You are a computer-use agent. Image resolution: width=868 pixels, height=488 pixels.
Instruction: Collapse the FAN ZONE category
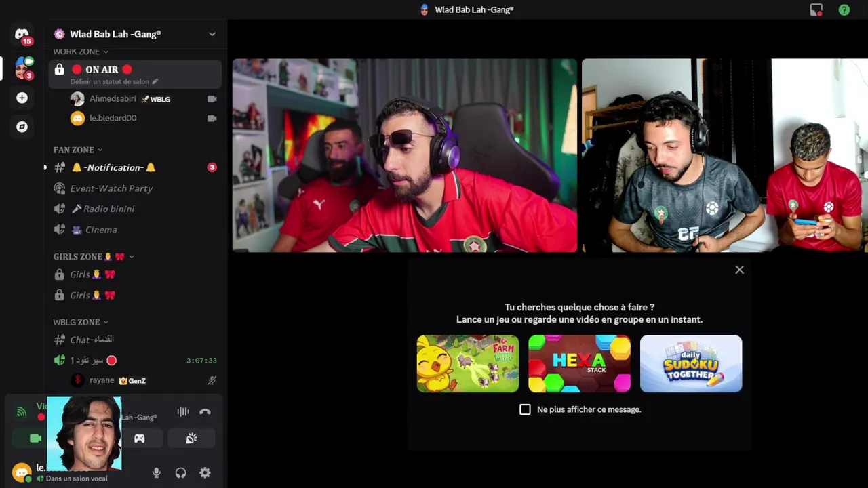pyautogui.click(x=78, y=150)
